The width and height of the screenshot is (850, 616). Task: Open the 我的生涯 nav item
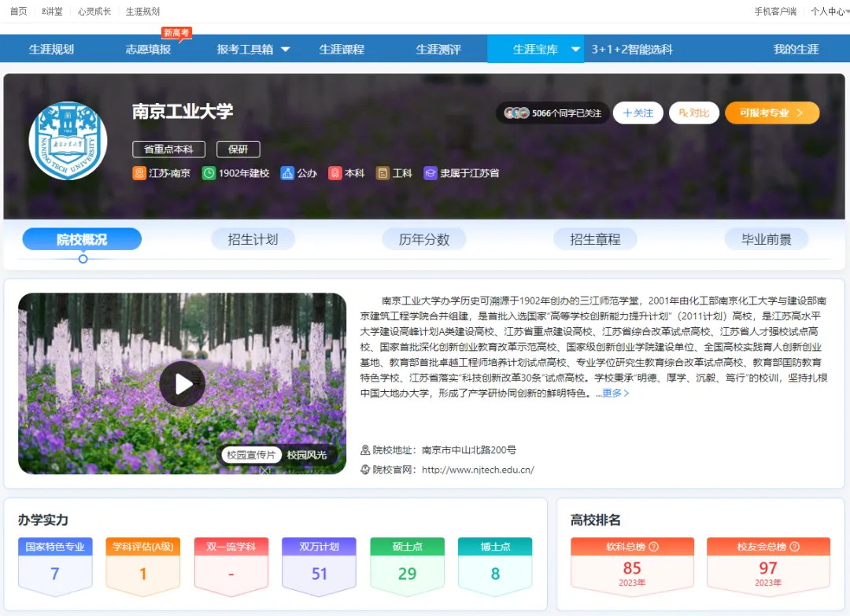pos(796,50)
